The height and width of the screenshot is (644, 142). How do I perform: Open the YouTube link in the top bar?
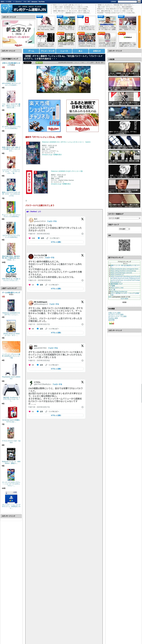tap(41, 2)
